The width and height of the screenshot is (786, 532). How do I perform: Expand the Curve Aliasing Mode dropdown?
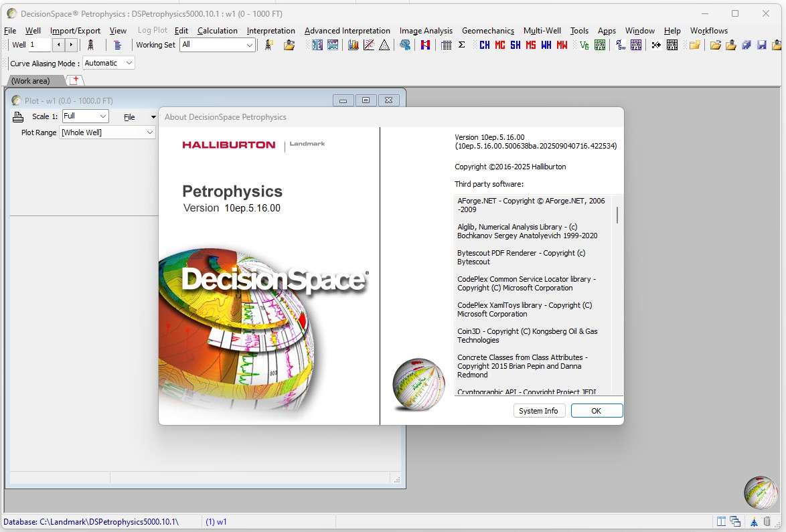[129, 63]
